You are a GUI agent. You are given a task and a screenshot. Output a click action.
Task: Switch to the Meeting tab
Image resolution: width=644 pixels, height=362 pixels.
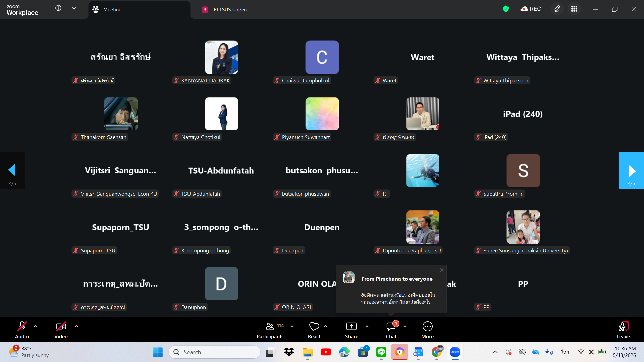click(x=139, y=10)
